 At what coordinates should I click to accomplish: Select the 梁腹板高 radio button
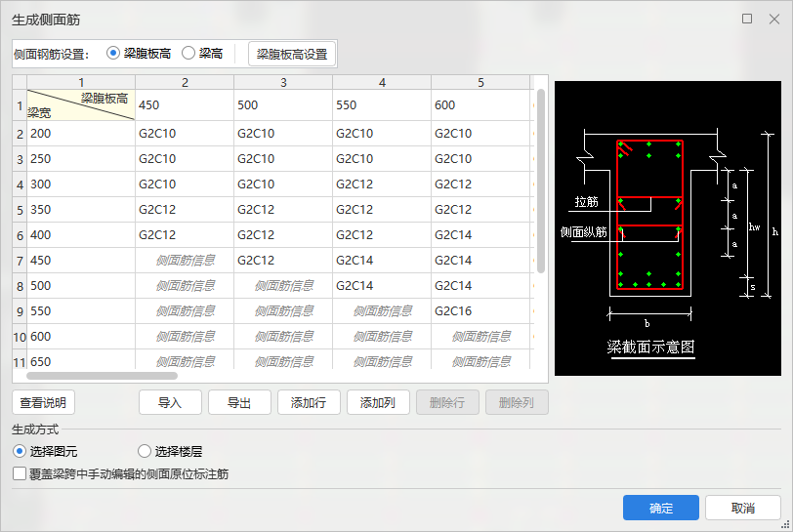[x=113, y=54]
